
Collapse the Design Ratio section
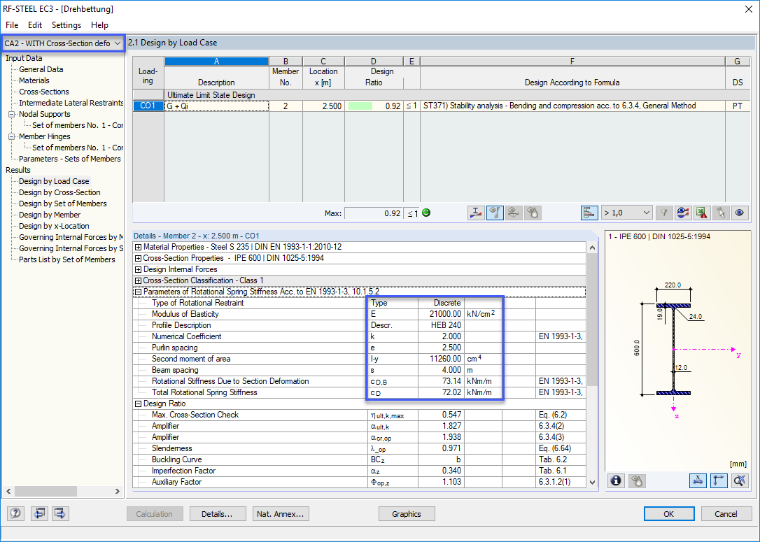click(138, 404)
